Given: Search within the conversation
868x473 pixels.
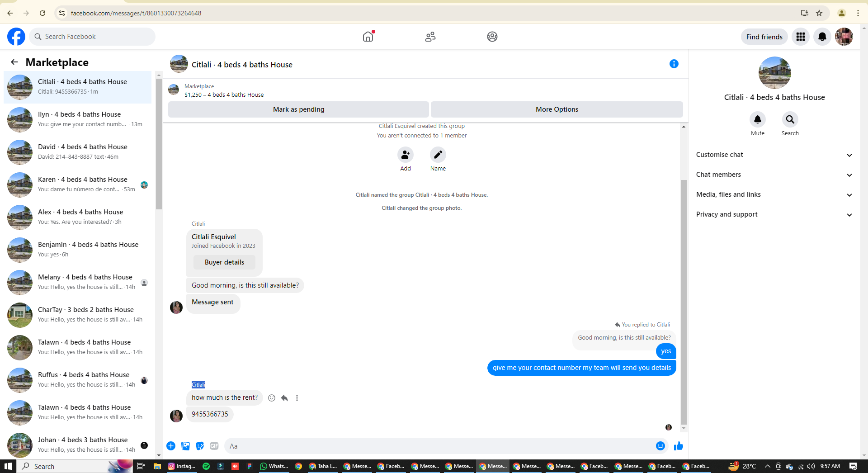Looking at the screenshot, I should point(790,119).
